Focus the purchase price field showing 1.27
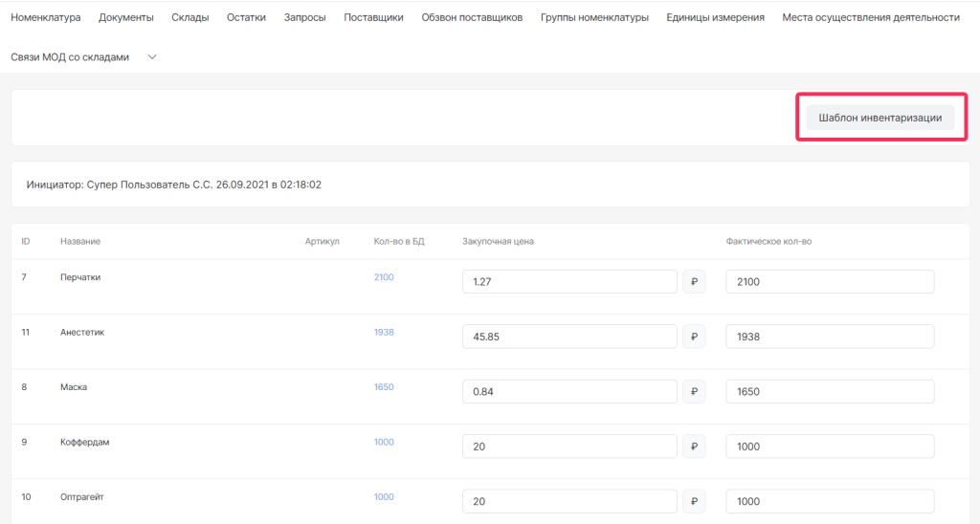The height and width of the screenshot is (524, 980). 569,282
